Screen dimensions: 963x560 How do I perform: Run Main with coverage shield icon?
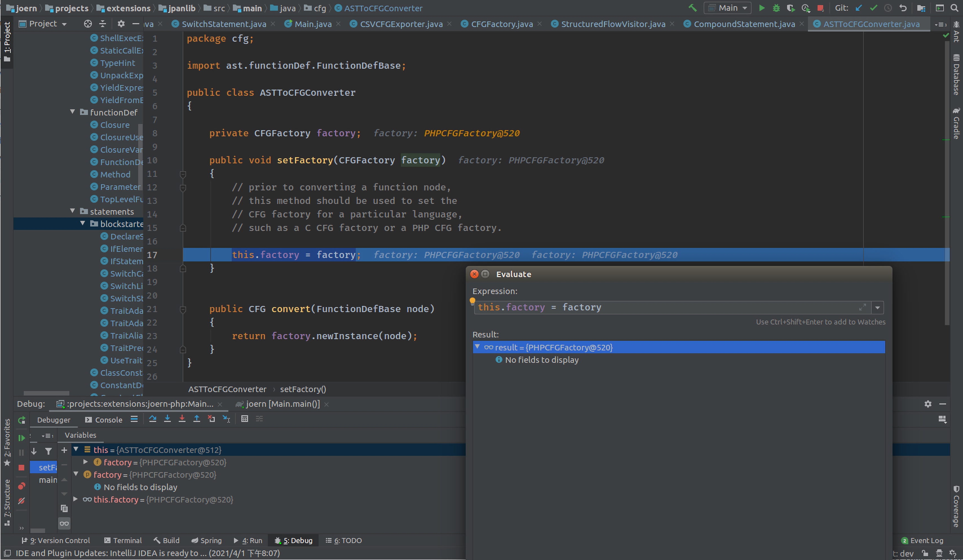tap(791, 8)
